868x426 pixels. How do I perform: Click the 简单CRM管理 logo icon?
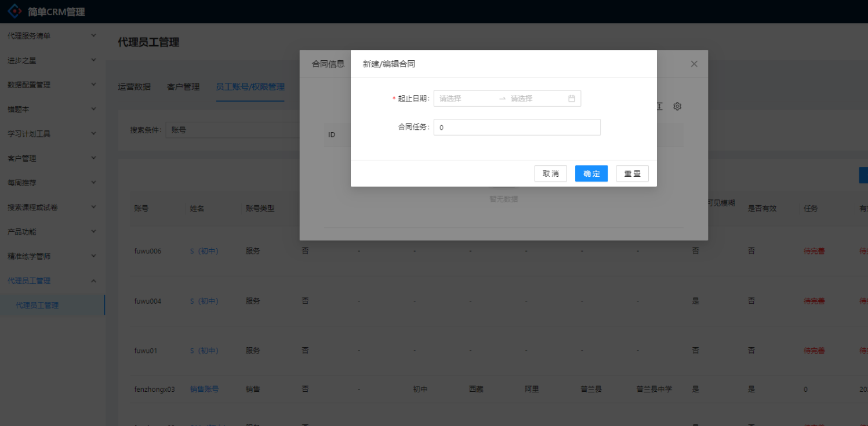coord(15,11)
